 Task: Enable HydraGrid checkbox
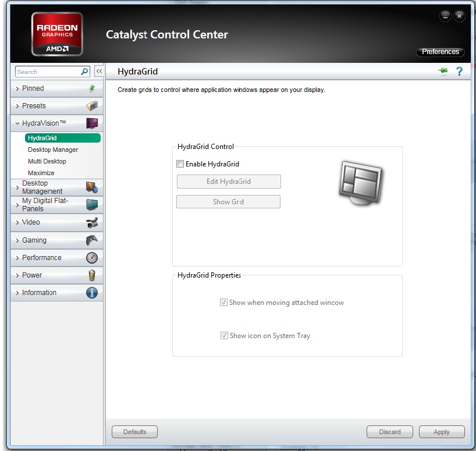click(x=180, y=164)
